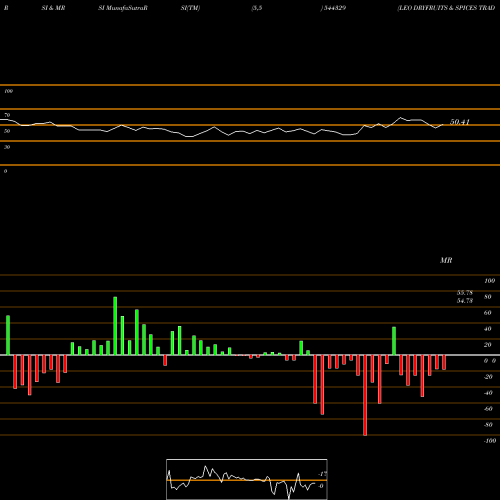
Task: Click the '-60' label on MR right axis
Action: pyautogui.click(x=488, y=409)
